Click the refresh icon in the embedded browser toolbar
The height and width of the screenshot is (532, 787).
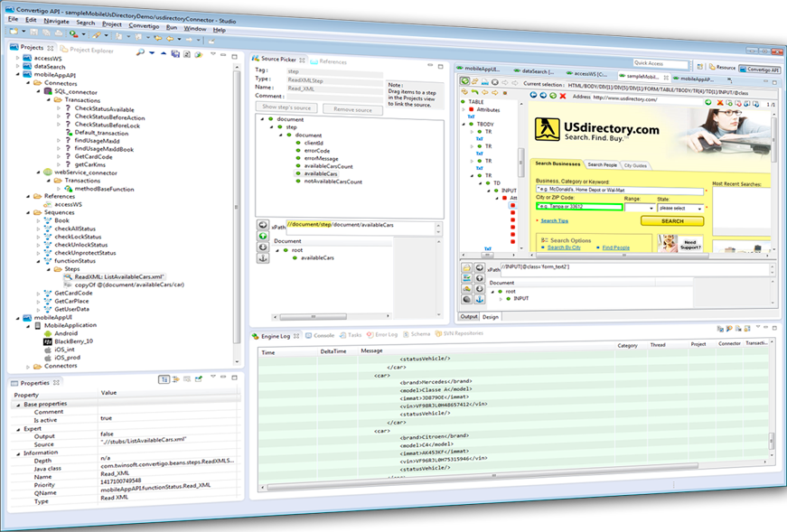point(551,93)
